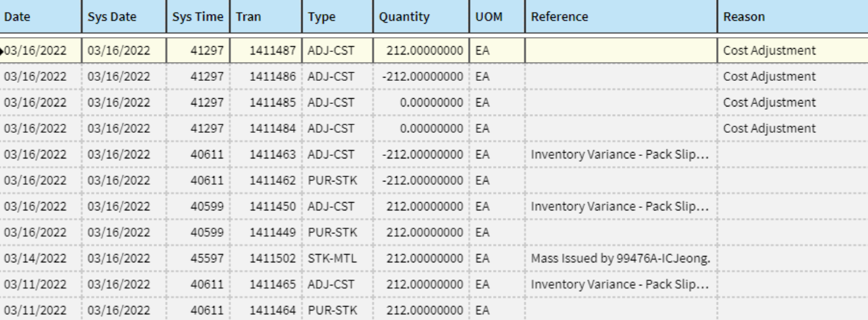Select the row with transaction 1411486

[434, 76]
